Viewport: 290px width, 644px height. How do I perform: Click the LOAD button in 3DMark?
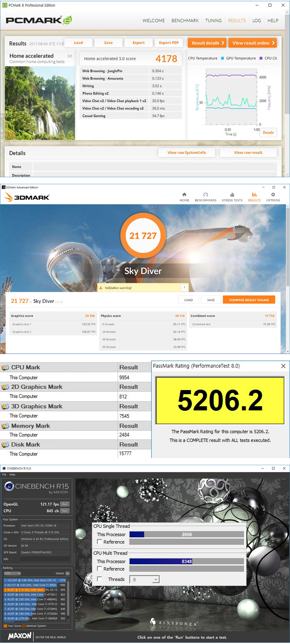[188, 300]
